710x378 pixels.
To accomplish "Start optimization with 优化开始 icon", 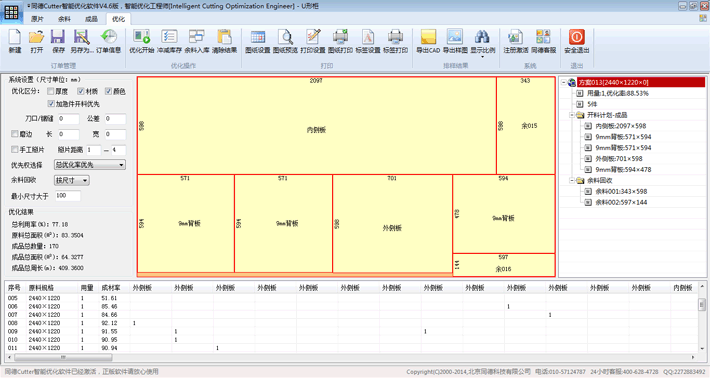I will [x=142, y=41].
